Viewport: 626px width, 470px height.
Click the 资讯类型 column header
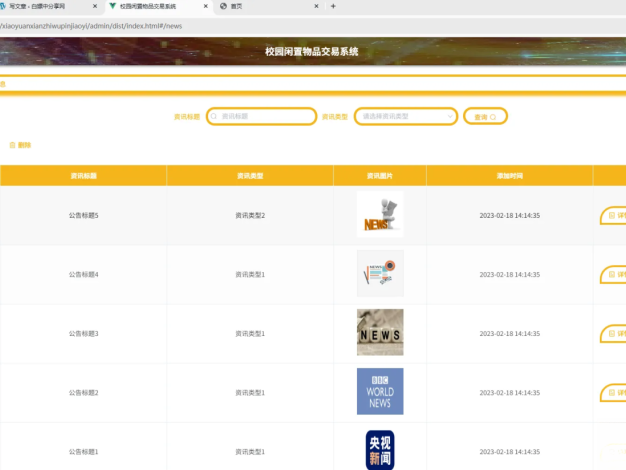click(250, 176)
